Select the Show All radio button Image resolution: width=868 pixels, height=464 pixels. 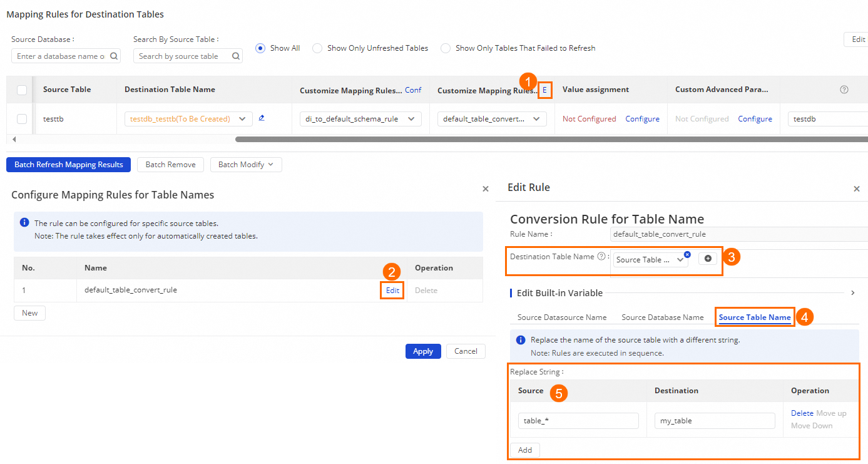(260, 48)
